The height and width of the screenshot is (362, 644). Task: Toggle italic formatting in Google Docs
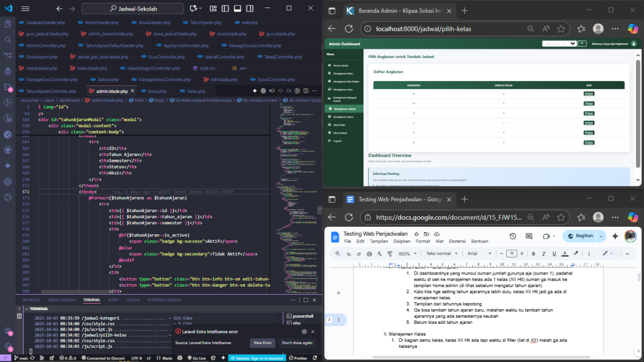click(x=543, y=254)
